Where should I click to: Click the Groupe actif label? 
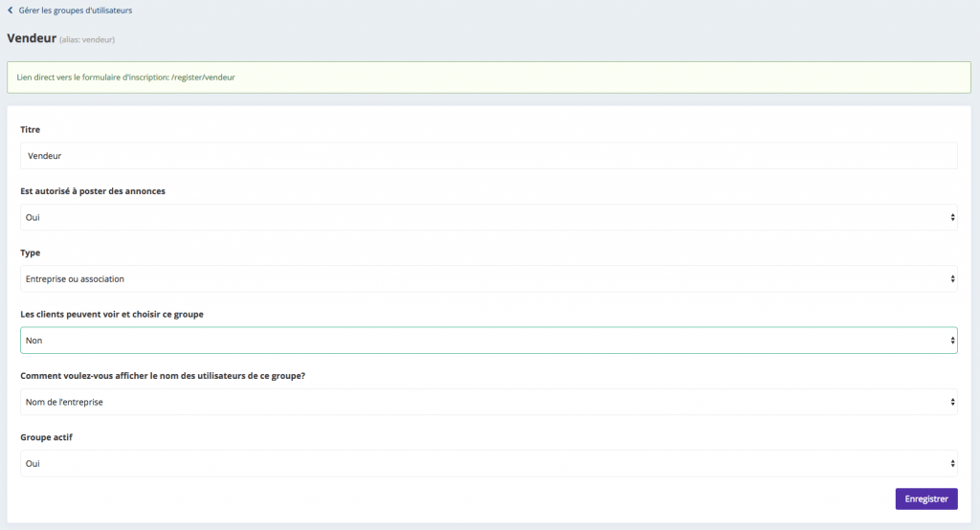46,437
